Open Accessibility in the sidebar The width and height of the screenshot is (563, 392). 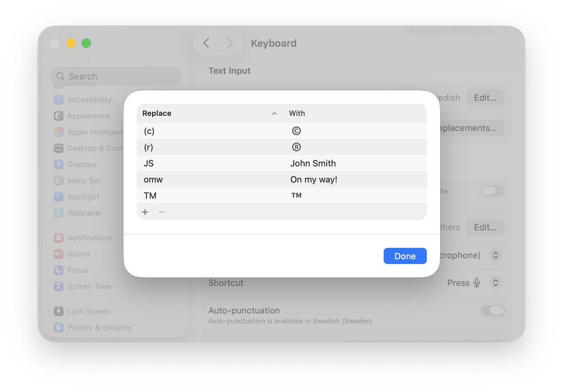(x=83, y=100)
